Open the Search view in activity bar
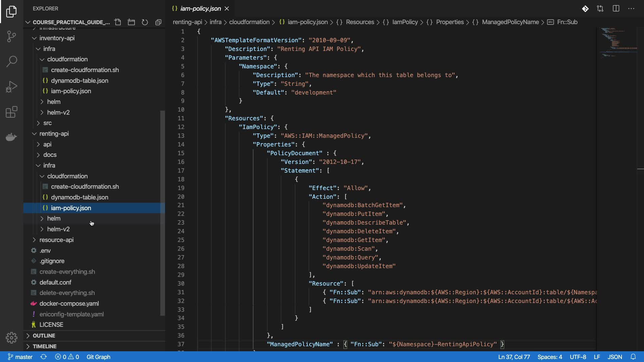The image size is (644, 362). coord(11,61)
